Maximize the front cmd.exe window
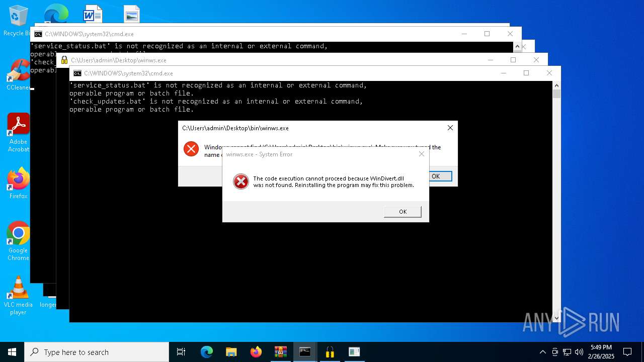This screenshot has width=644, height=362. pyautogui.click(x=526, y=73)
